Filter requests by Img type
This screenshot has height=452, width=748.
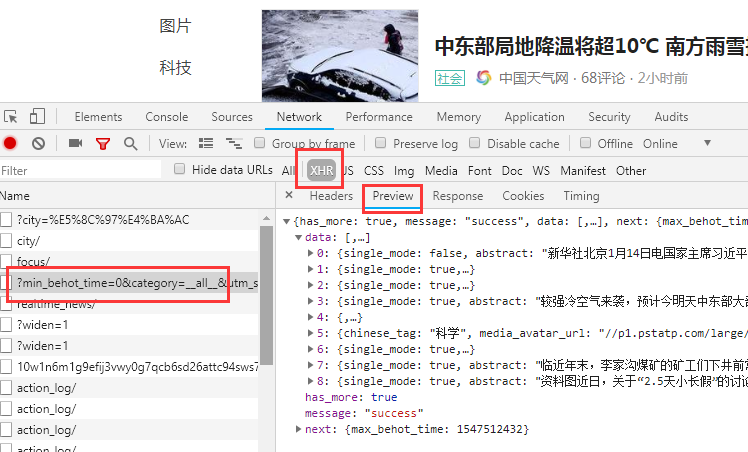click(x=404, y=171)
